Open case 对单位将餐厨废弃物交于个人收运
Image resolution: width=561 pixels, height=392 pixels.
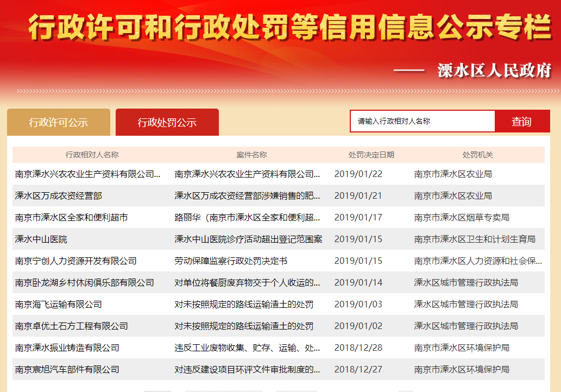coord(247,283)
